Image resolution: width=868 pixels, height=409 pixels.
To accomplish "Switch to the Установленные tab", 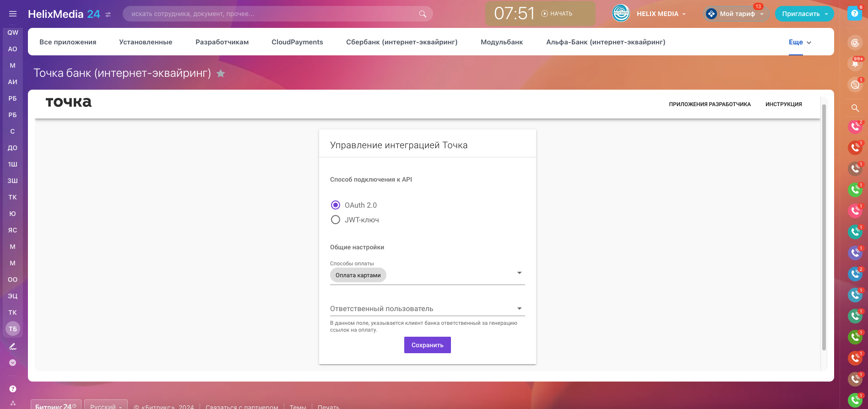I will pos(146,42).
